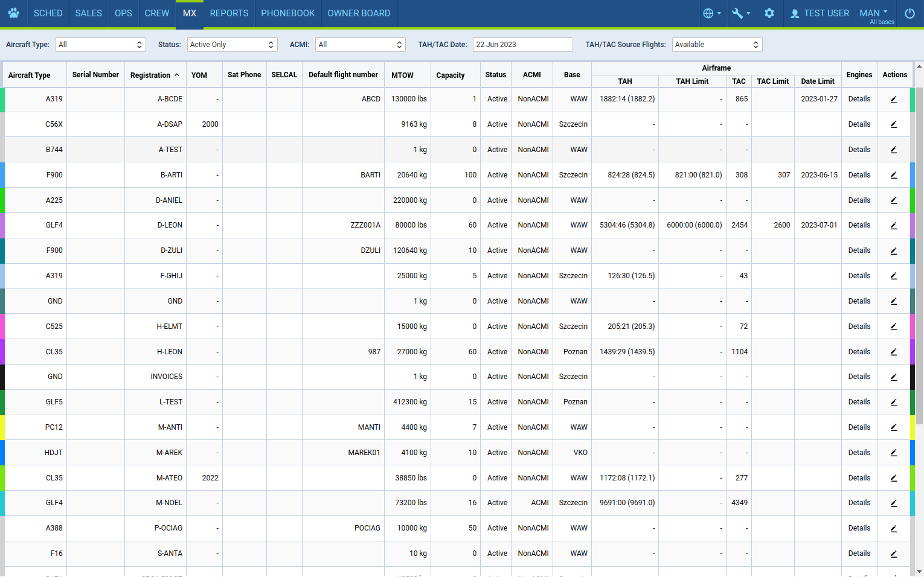This screenshot has height=577, width=924.
Task: Expand the Aircraft Type filter dropdown
Action: click(101, 45)
